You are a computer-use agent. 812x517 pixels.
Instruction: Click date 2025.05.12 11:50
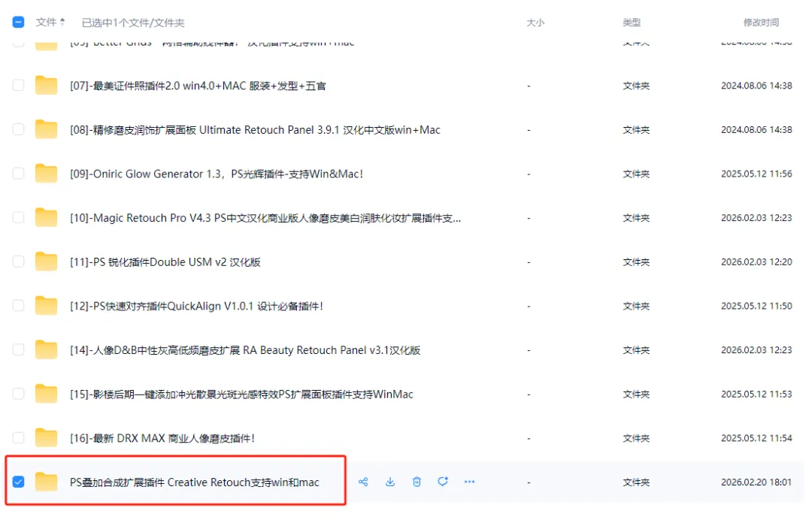point(756,305)
